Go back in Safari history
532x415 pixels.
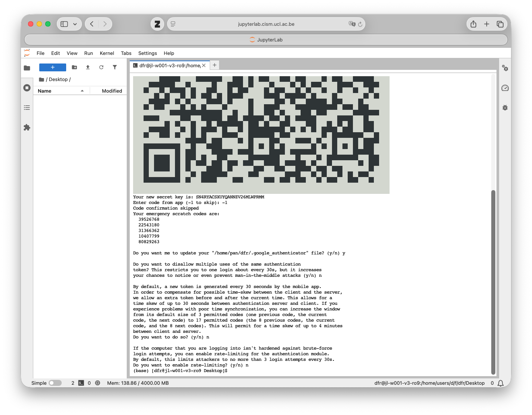[x=92, y=24]
